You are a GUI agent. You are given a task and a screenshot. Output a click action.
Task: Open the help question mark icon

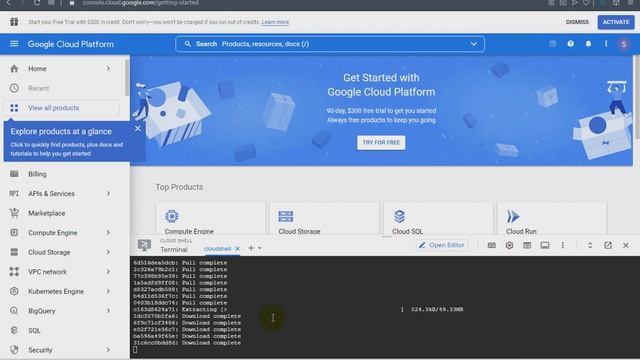pyautogui.click(x=570, y=44)
